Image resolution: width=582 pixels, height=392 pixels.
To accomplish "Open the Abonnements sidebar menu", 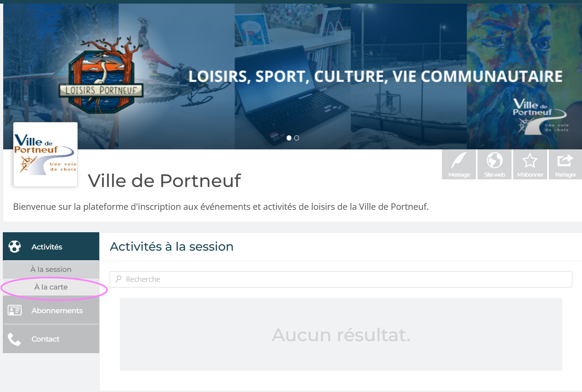I will [51, 310].
